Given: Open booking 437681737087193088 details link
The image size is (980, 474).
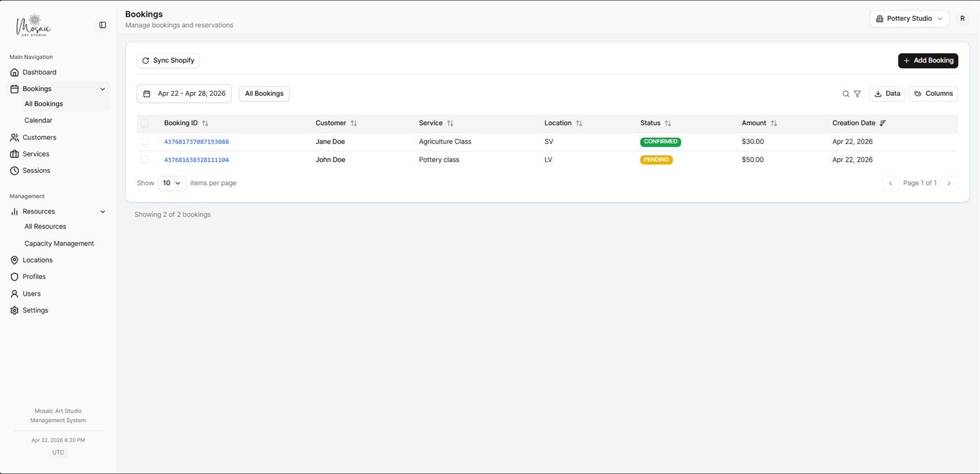Looking at the screenshot, I should (x=196, y=141).
